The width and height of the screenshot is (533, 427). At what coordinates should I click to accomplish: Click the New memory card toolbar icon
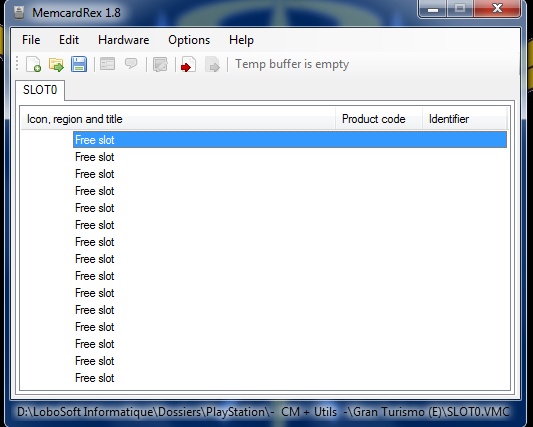click(x=34, y=64)
